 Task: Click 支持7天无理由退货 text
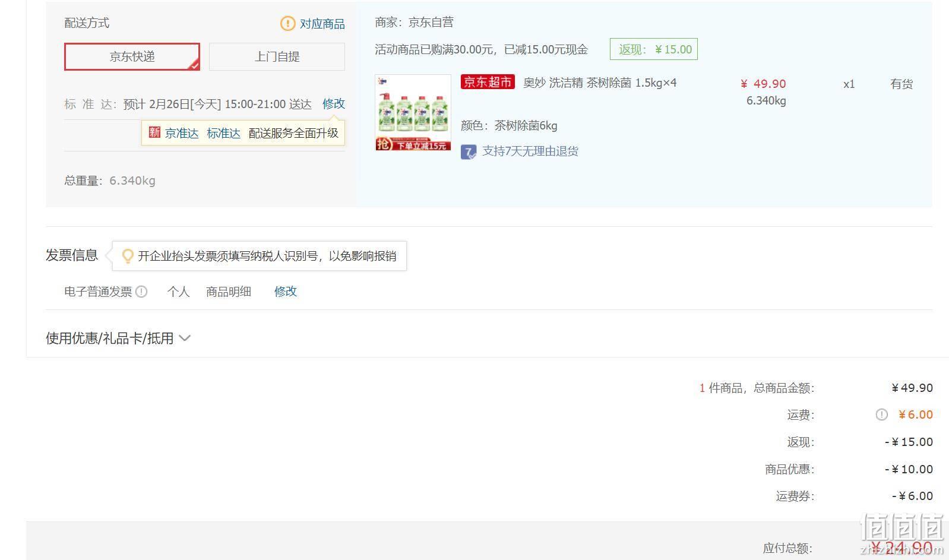click(x=530, y=151)
